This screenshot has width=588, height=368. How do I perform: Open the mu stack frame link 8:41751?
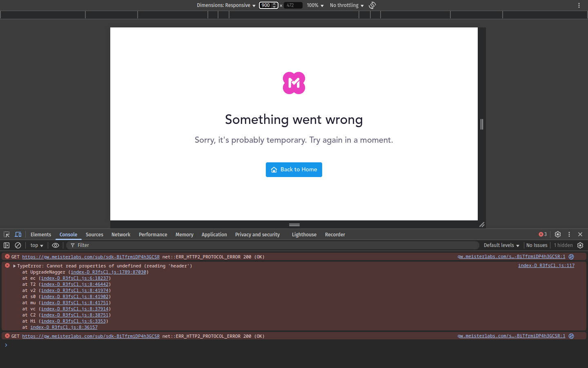pos(75,303)
